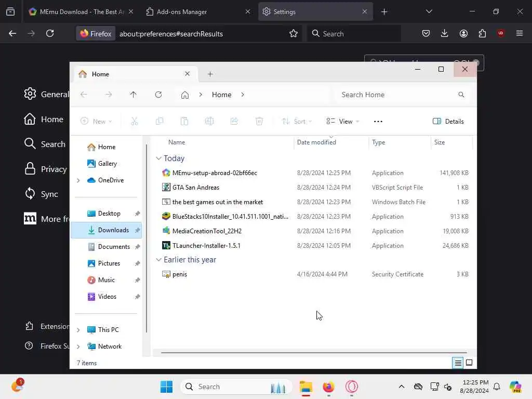The height and width of the screenshot is (399, 532).
Task: Select the Settings tab in Firefox
Action: click(315, 11)
